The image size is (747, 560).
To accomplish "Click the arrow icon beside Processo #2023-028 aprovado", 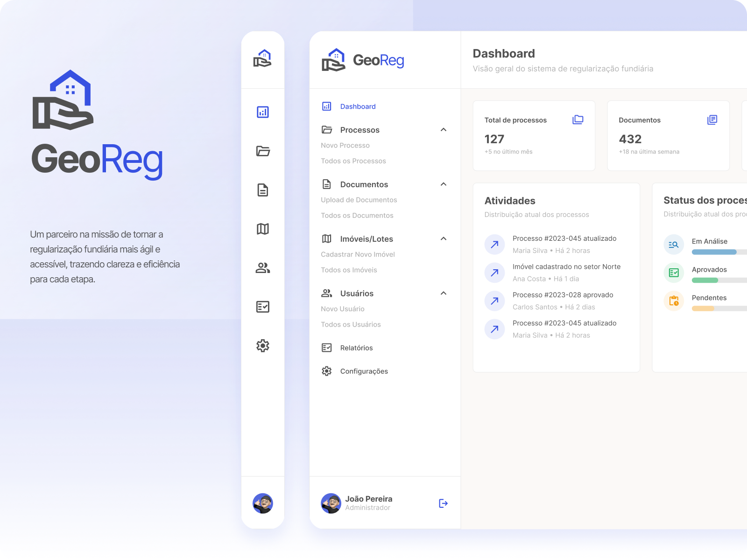I will (x=494, y=301).
